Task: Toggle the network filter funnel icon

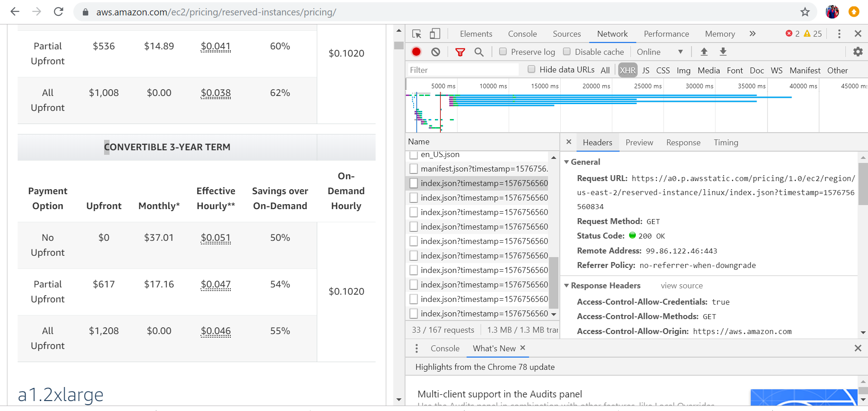Action: (x=460, y=52)
